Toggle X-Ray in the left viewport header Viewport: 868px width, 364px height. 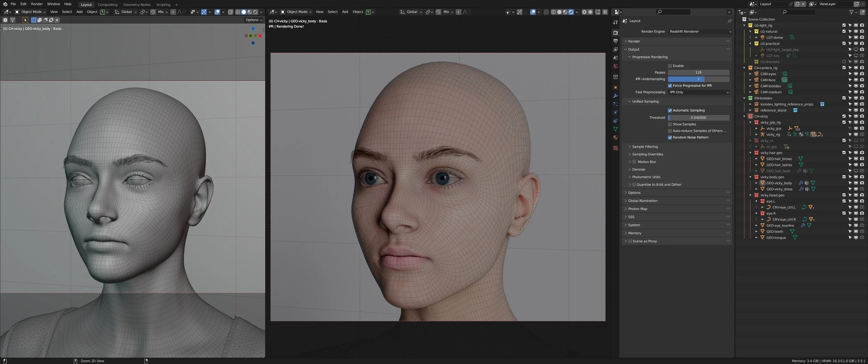231,12
